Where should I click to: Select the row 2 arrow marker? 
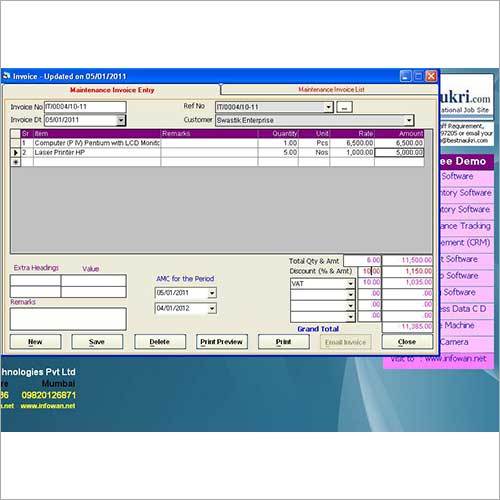coord(15,153)
